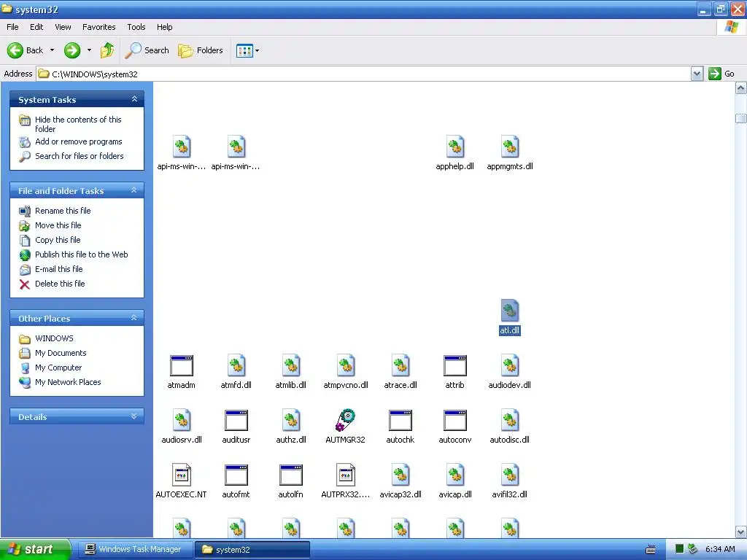Click Publish this file to the Web
Viewport: 747px width, 560px height.
(x=82, y=254)
